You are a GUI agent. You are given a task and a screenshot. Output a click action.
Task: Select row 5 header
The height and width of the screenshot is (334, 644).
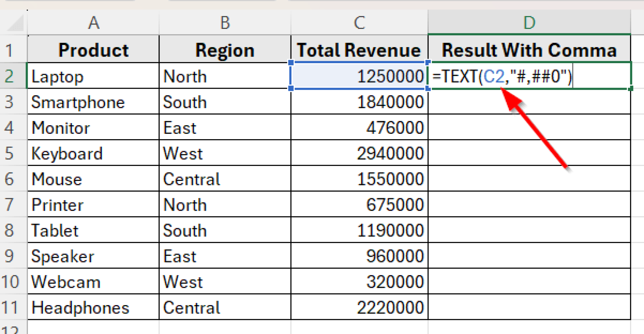tap(13, 153)
